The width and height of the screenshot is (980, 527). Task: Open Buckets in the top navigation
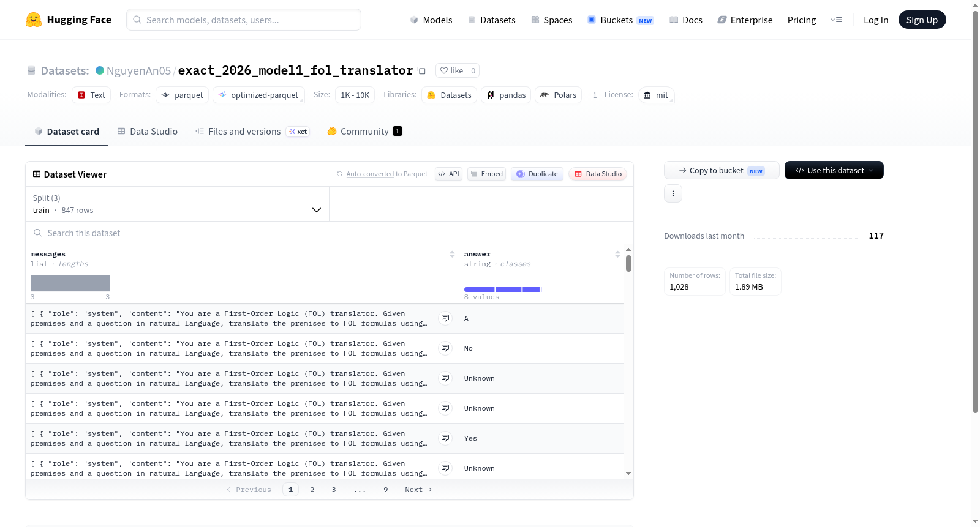tap(620, 20)
